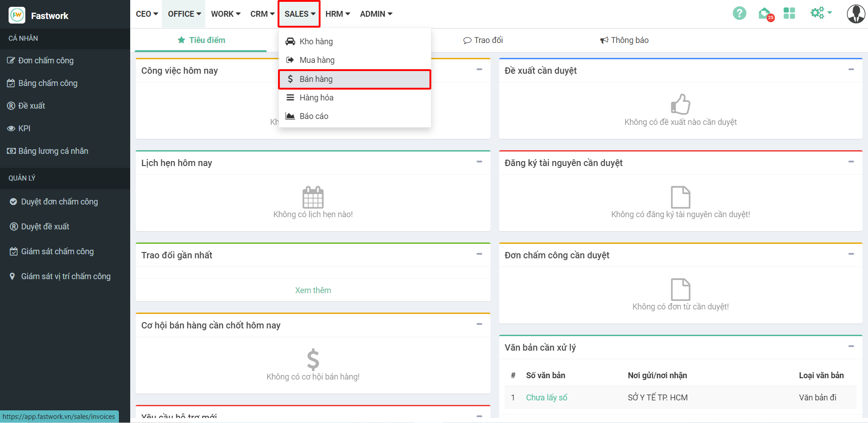Open the settings gears icon

pyautogui.click(x=820, y=13)
